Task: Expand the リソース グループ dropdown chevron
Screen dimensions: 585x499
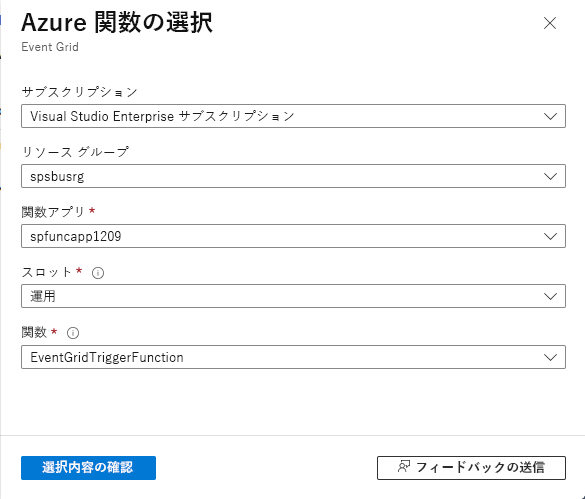Action: pyautogui.click(x=550, y=176)
